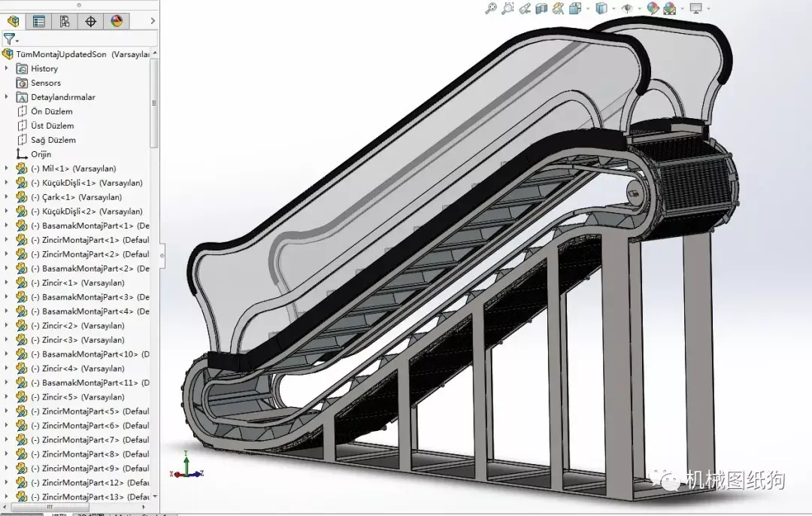
Task: Switch to the ConfigurationManager tab
Action: coord(64,21)
